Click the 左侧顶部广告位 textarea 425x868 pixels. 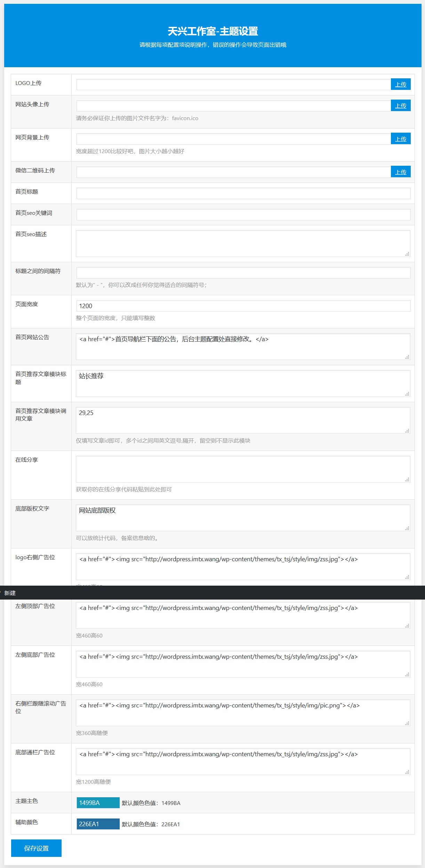click(x=243, y=615)
